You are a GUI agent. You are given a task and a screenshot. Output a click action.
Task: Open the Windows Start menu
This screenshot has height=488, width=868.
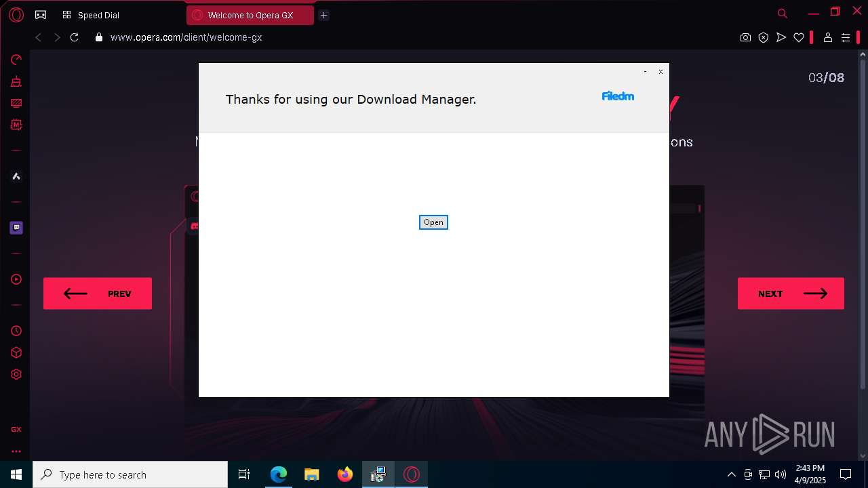point(16,474)
